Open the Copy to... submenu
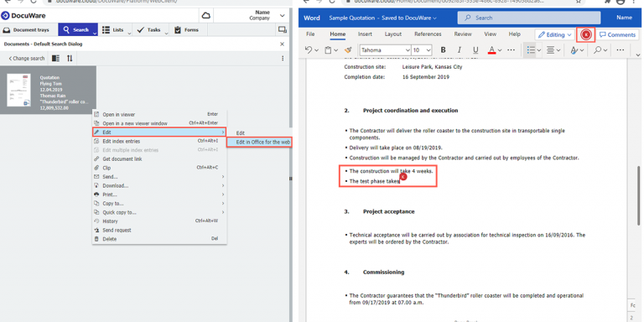644x322 pixels. click(159, 203)
